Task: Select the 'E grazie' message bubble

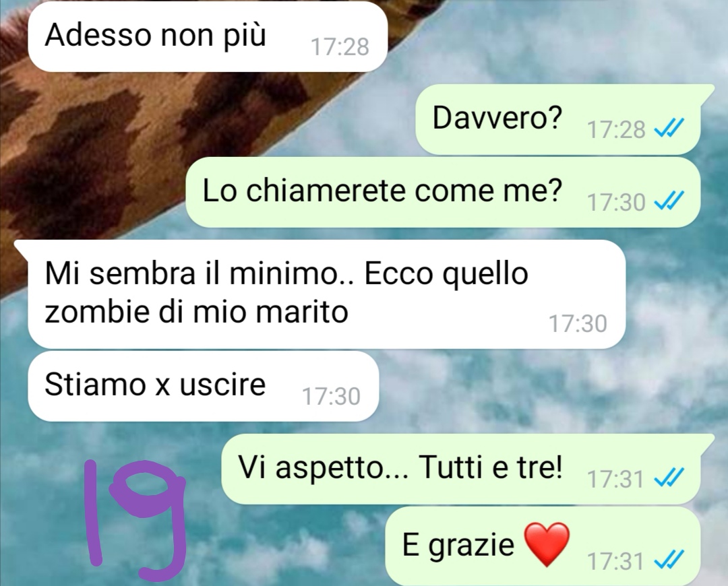Action: (x=543, y=546)
